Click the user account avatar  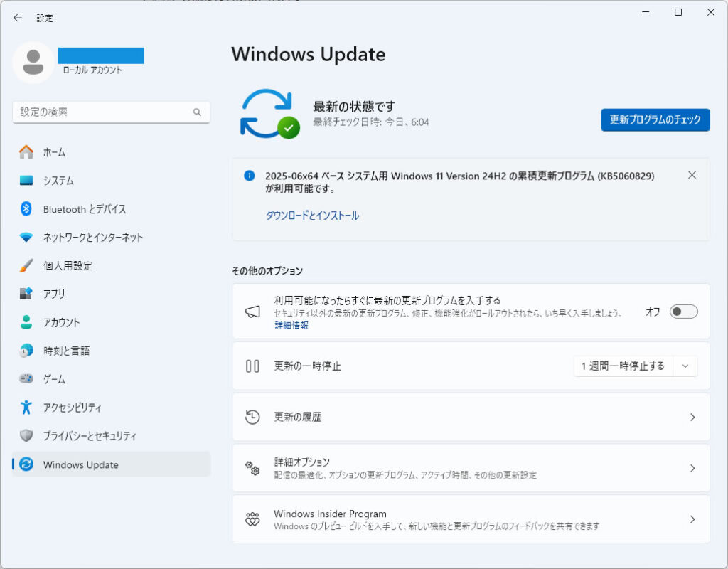[x=33, y=63]
